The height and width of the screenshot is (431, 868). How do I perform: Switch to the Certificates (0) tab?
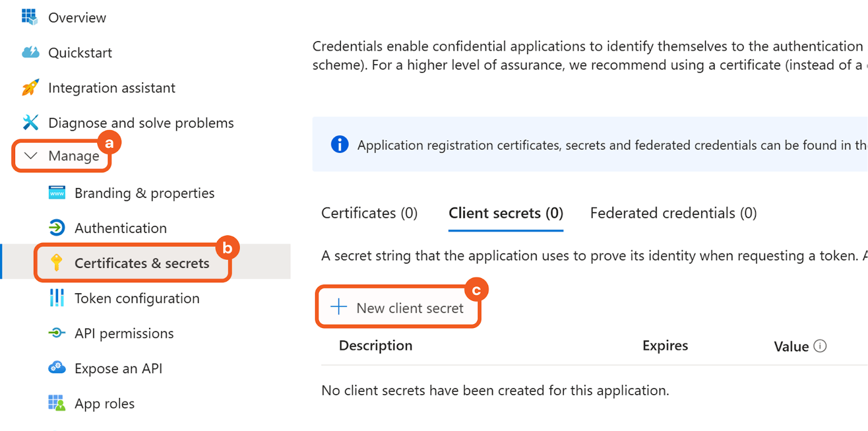[369, 213]
